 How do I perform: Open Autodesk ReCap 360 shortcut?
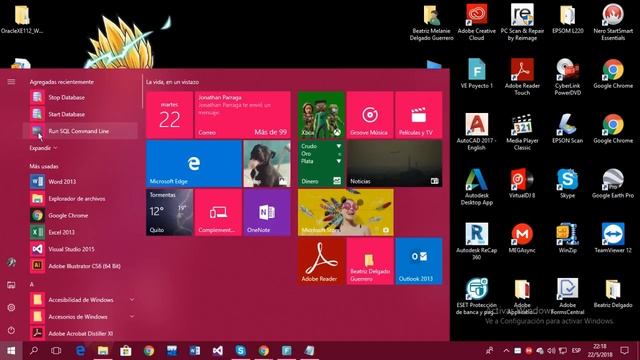click(x=476, y=241)
